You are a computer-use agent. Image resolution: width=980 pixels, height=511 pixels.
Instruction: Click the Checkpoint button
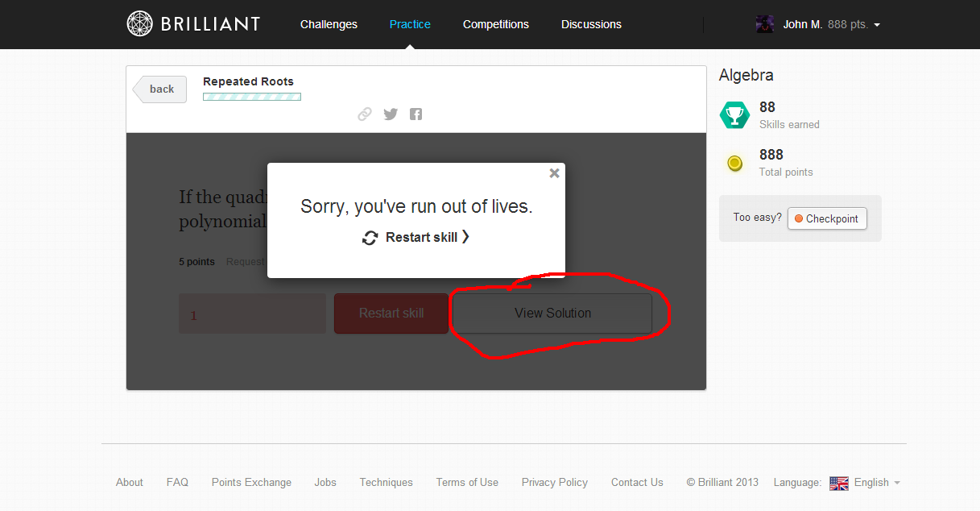pyautogui.click(x=827, y=218)
